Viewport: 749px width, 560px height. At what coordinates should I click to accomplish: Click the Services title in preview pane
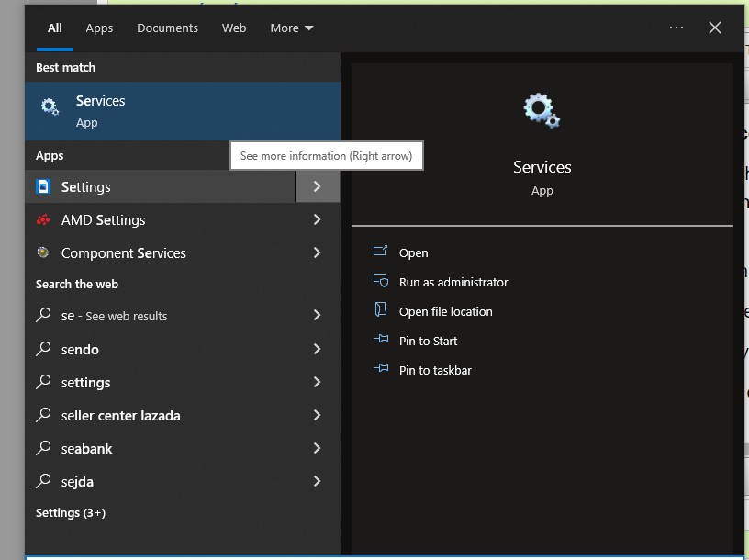coord(542,167)
